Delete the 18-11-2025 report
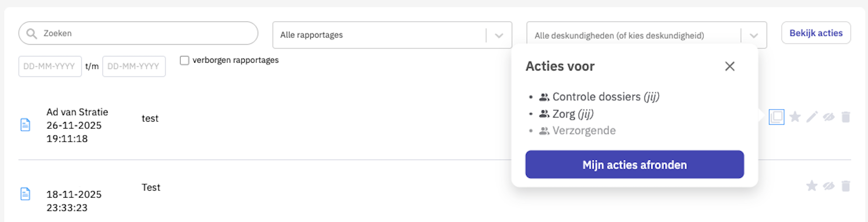 (846, 186)
